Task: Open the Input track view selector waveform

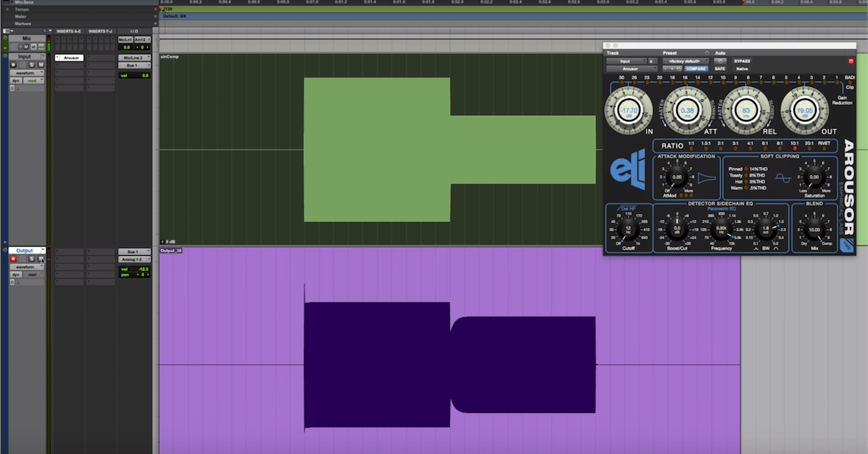Action: [27, 73]
